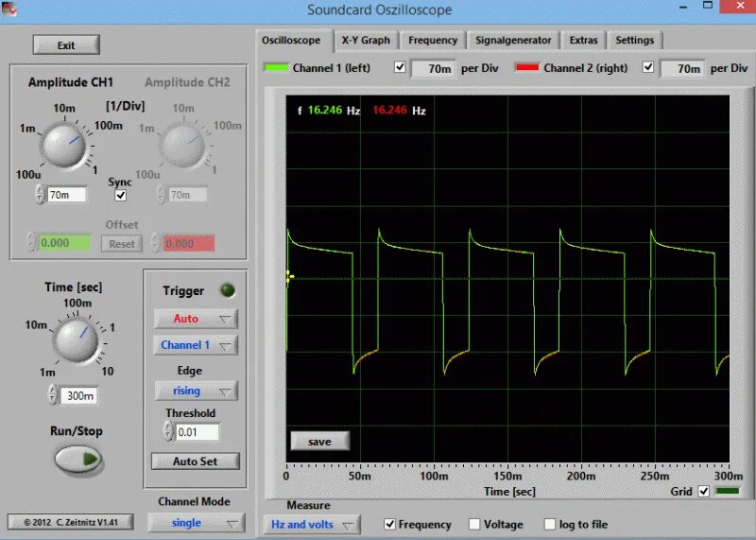Click the time 300m input field
Image resolution: width=756 pixels, height=540 pixels.
click(79, 395)
